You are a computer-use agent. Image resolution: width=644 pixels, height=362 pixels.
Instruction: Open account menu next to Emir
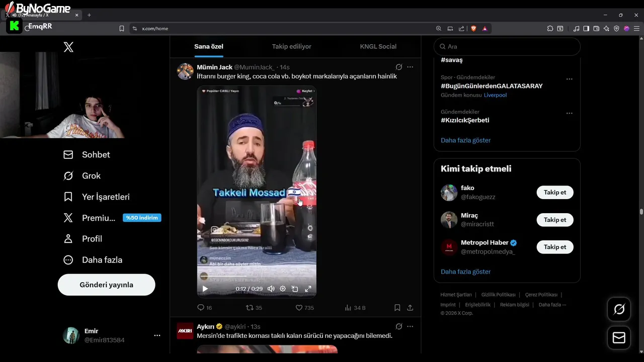(157, 335)
